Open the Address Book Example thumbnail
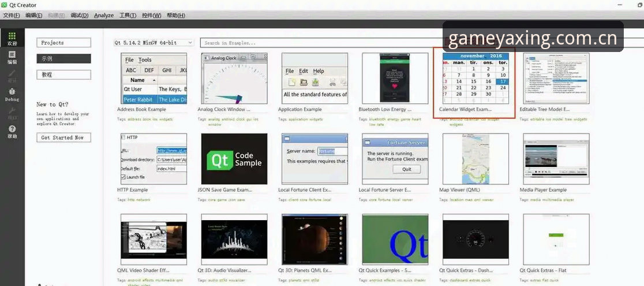 153,78
